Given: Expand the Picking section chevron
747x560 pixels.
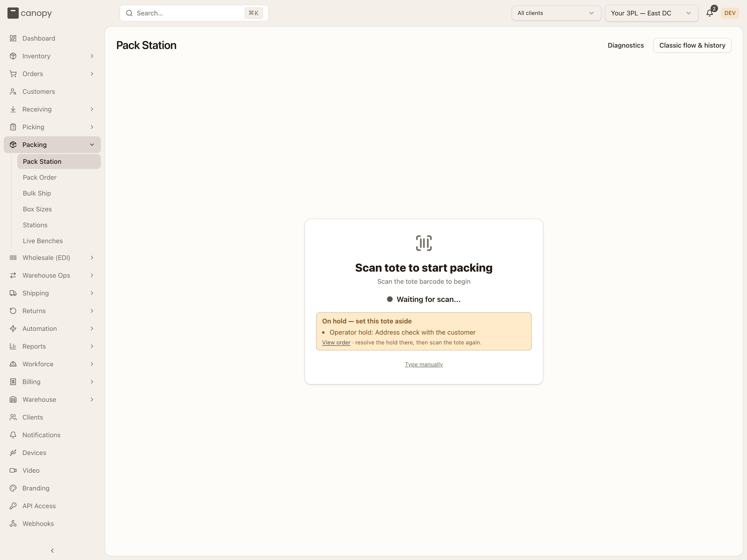Looking at the screenshot, I should (x=92, y=127).
